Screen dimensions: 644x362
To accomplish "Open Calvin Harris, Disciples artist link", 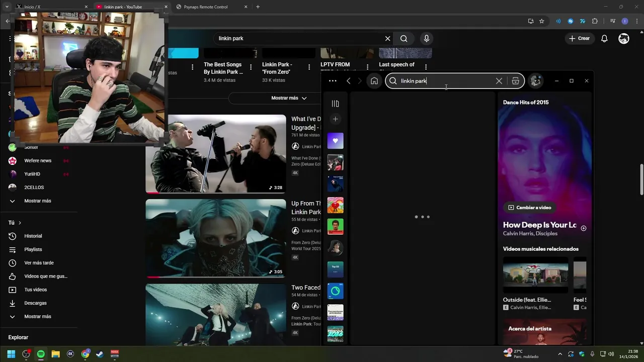I will (530, 234).
